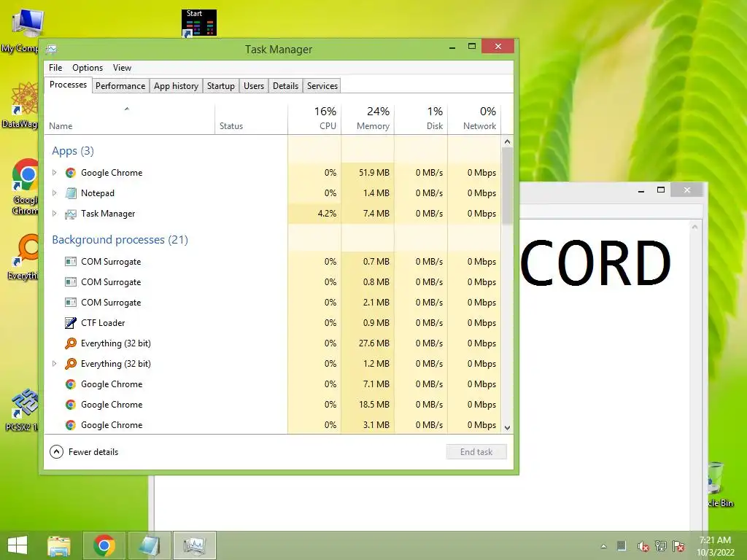Open the Options menu
This screenshot has height=560, width=747.
coord(88,68)
